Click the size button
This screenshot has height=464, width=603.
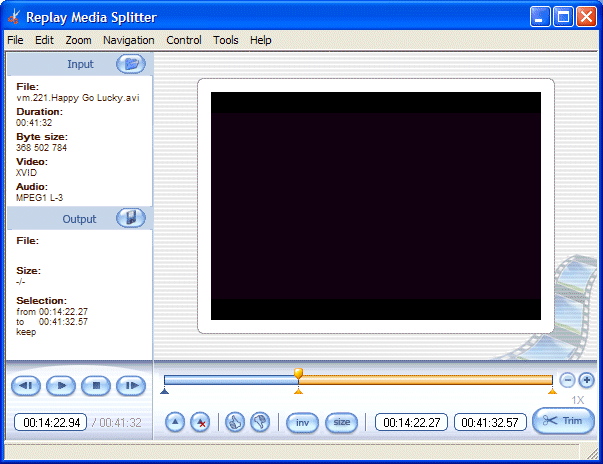pos(341,422)
